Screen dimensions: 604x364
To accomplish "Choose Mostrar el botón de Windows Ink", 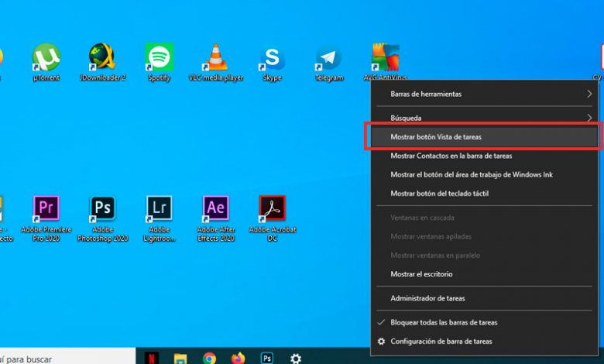I will 484,174.
